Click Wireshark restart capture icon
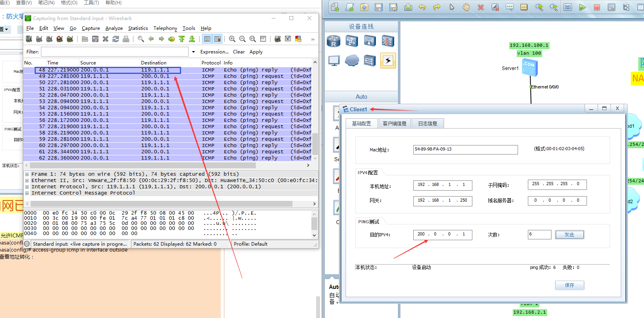Screen dimensions: 644x318 pos(70,39)
